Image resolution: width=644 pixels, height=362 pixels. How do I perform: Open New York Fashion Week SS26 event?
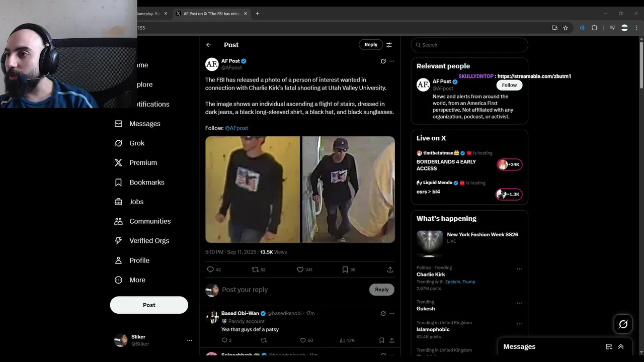pyautogui.click(x=469, y=243)
